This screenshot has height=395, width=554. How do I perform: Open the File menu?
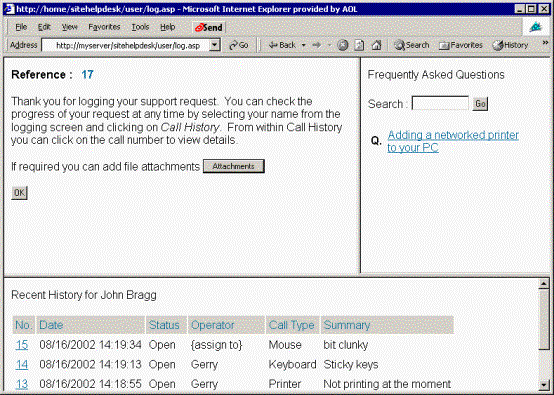(x=21, y=27)
